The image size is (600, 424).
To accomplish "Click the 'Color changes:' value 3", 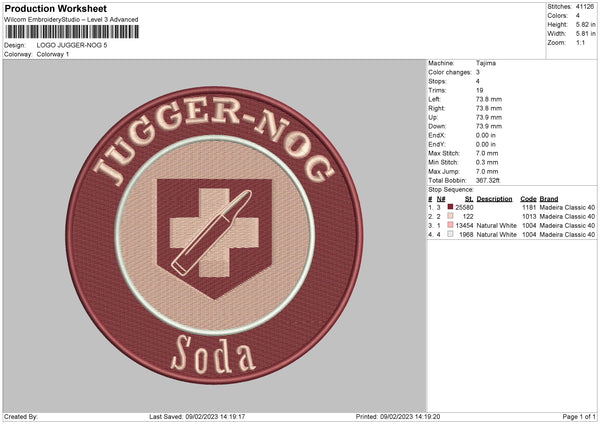I will click(478, 72).
